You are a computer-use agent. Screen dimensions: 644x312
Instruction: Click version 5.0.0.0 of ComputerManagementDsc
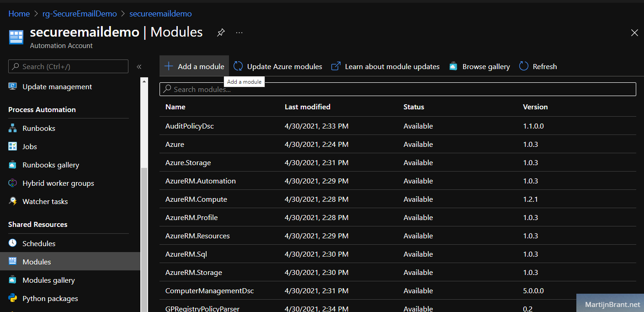(x=533, y=290)
